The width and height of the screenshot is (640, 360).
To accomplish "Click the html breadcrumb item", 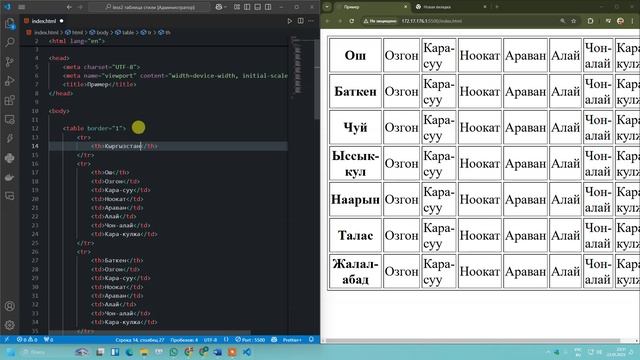I will (74, 32).
